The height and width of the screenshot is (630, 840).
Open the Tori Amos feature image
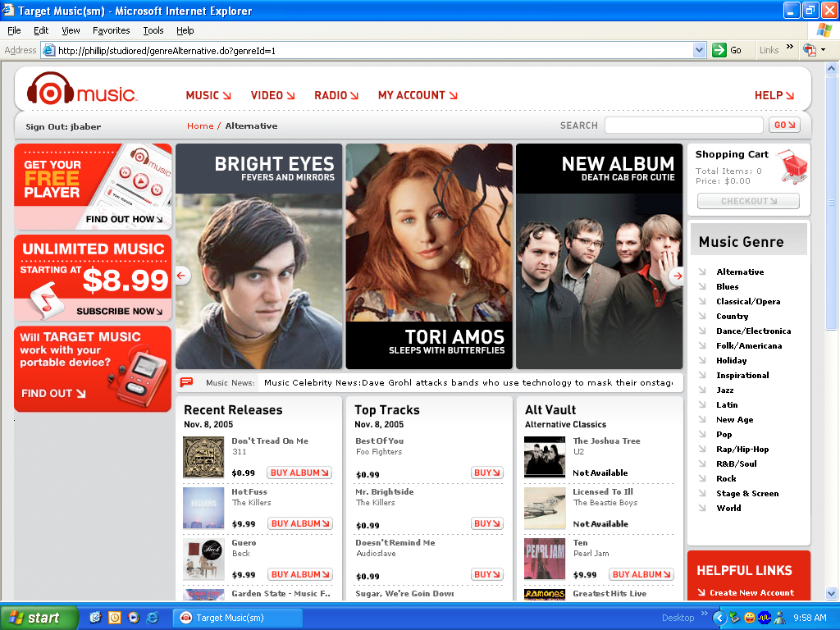coord(429,256)
